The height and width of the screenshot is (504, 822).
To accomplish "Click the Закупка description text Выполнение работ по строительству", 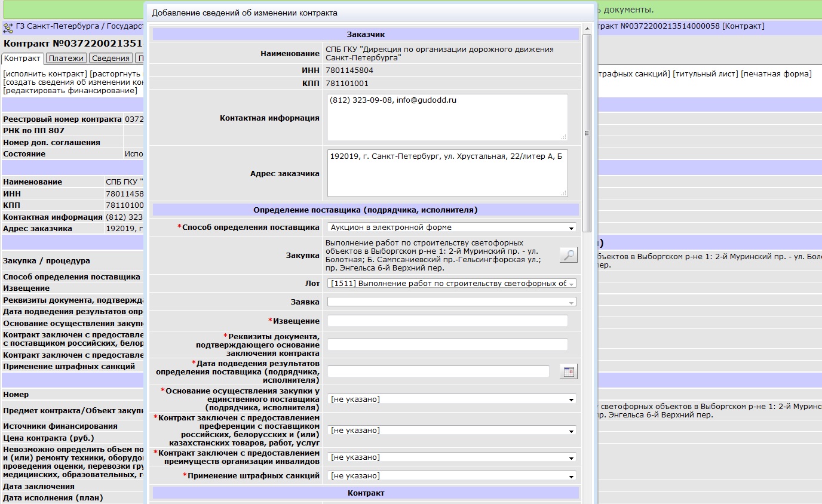I will click(434, 256).
